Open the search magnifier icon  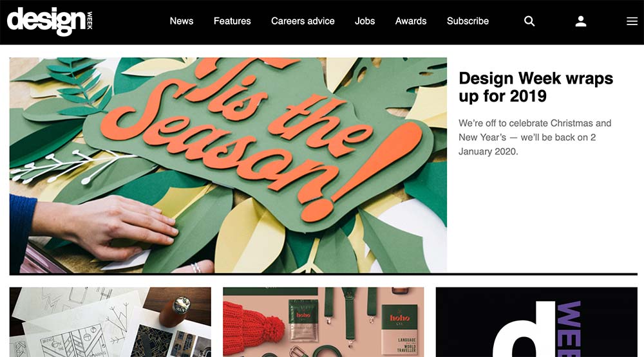529,21
